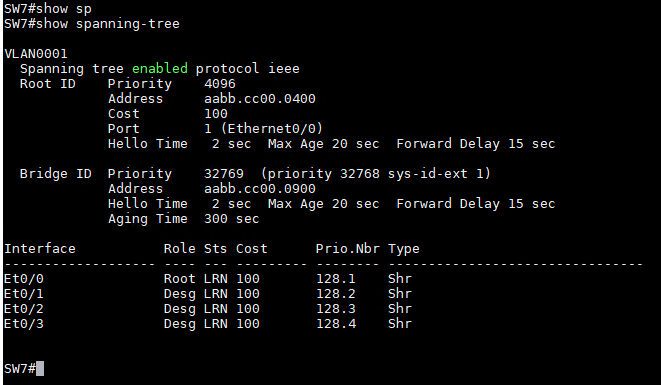This screenshot has width=661, height=385.
Task: Select the root address aabb.cc00.0400
Action: 260,99
